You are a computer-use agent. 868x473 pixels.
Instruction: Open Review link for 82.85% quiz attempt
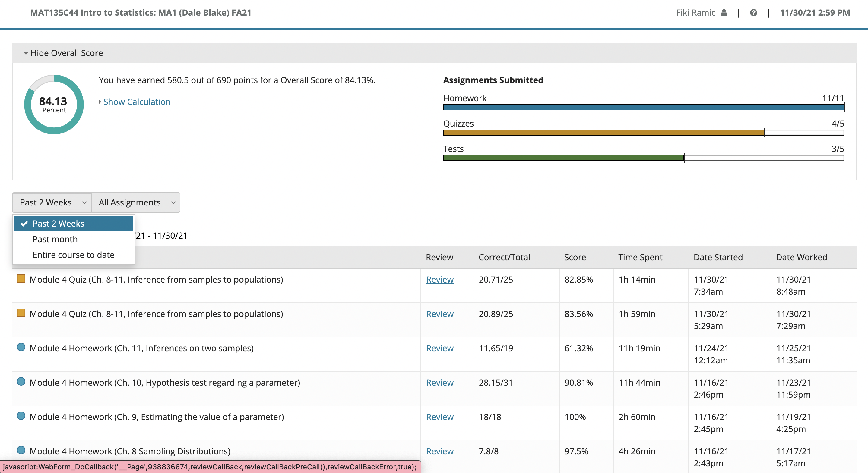click(x=440, y=279)
